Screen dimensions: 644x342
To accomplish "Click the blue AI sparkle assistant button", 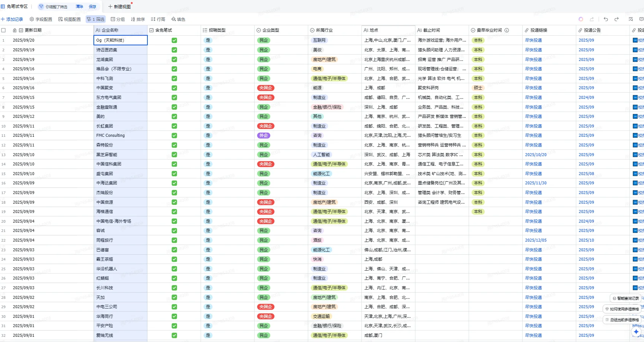I will 636,332.
